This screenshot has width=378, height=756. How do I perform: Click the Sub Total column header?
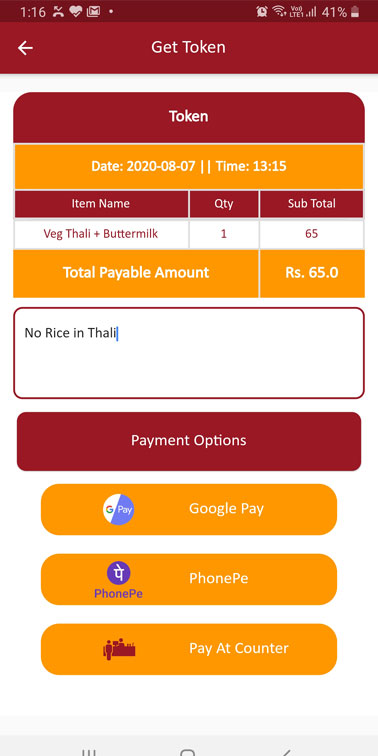click(x=311, y=204)
